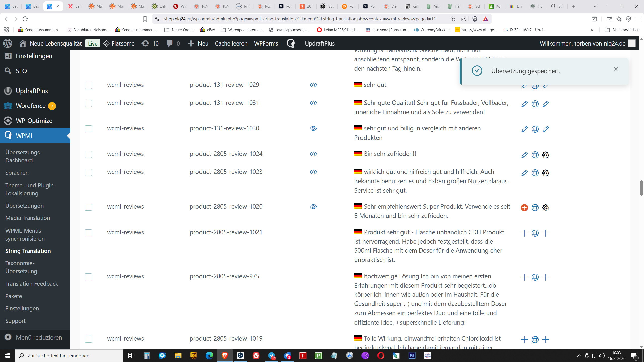Click Cache leeren in admin bar

click(x=231, y=43)
